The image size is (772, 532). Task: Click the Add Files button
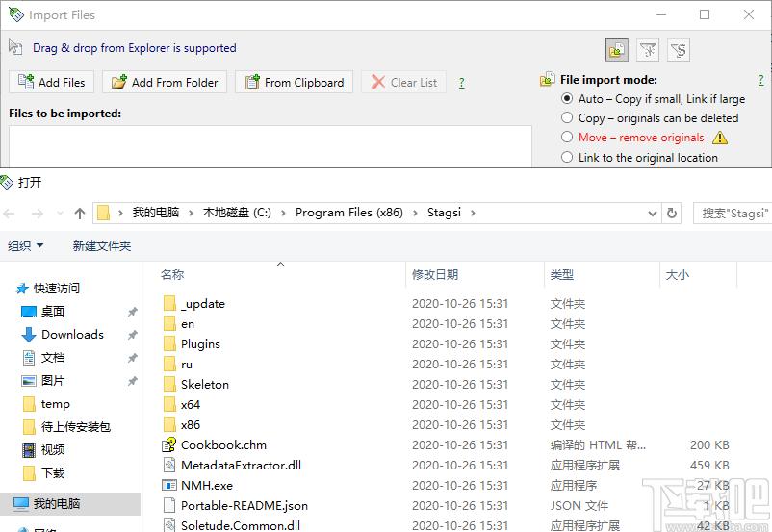(52, 83)
